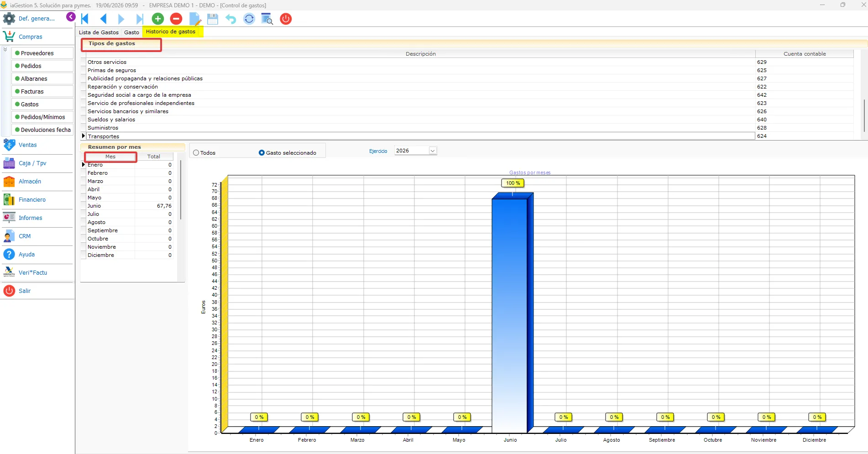Open Proveedores in the sidebar

click(x=42, y=53)
